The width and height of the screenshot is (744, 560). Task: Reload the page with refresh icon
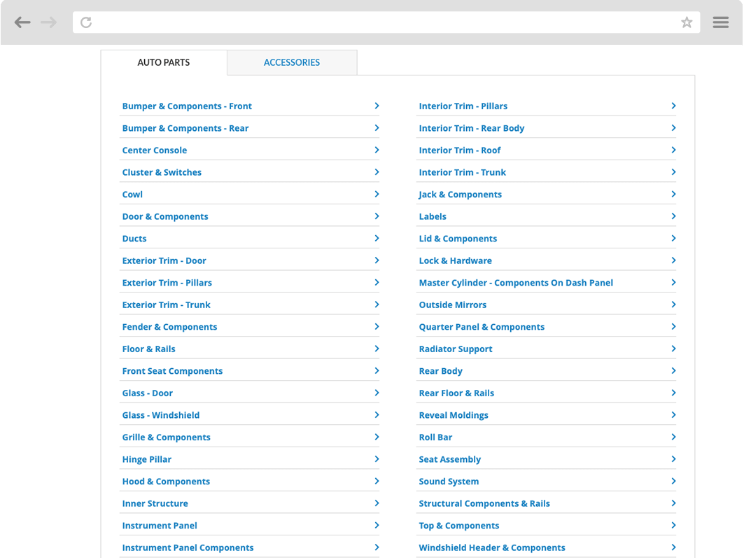[x=86, y=22]
